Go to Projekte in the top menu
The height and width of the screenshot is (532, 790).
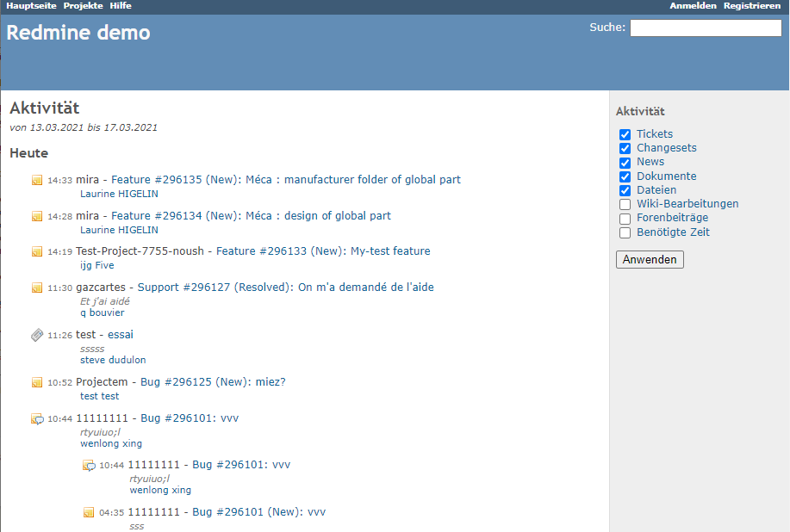click(x=83, y=5)
